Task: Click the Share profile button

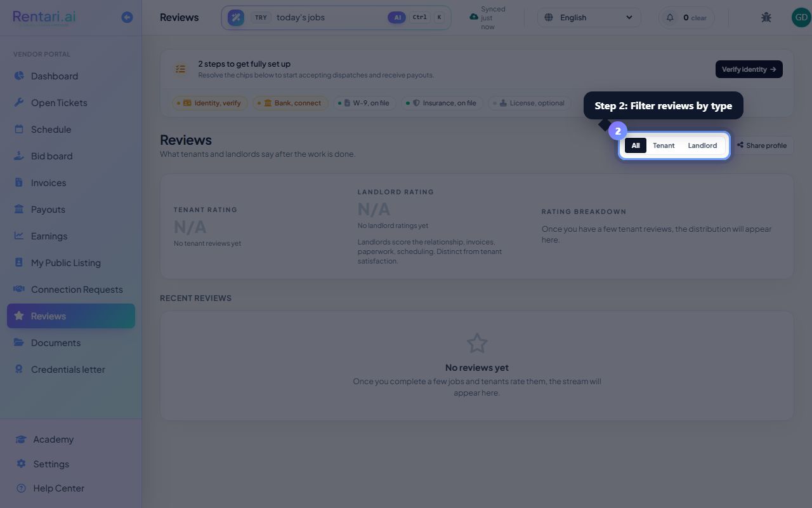Action: tap(762, 145)
